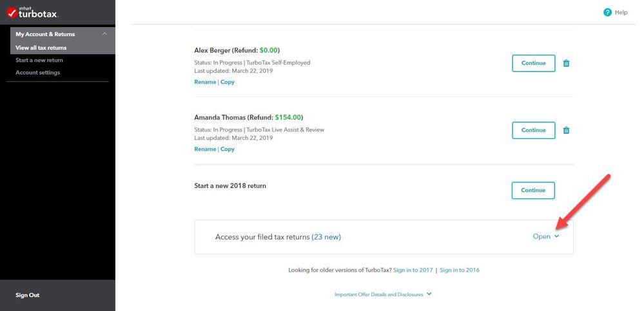
Task: Rename Amanda Thomas's return
Action: click(x=205, y=149)
